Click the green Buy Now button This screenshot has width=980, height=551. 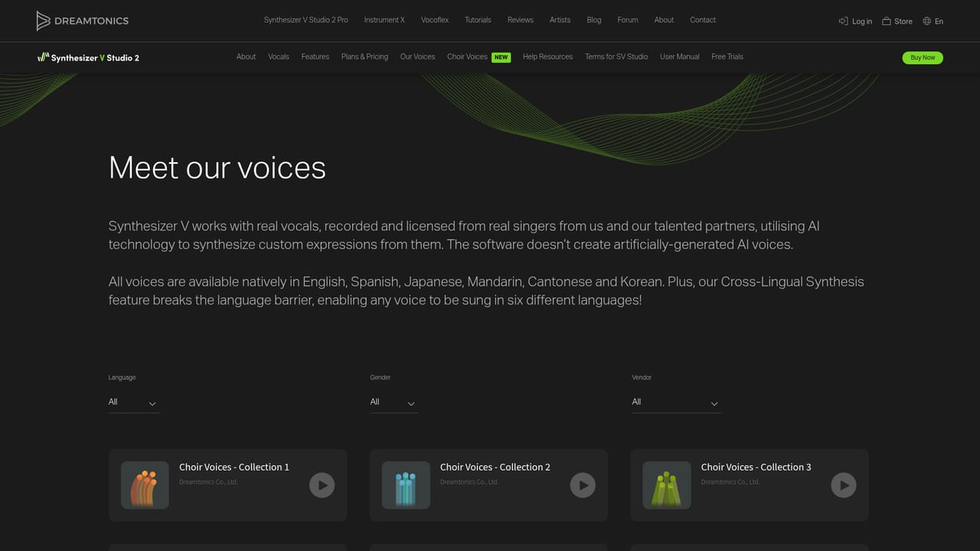[x=923, y=57]
